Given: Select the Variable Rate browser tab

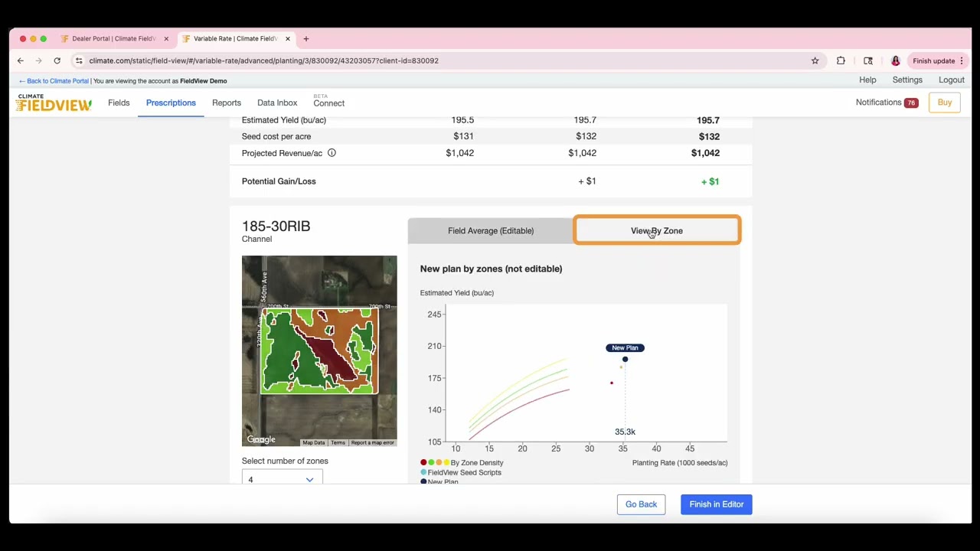Looking at the screenshot, I should (235, 38).
